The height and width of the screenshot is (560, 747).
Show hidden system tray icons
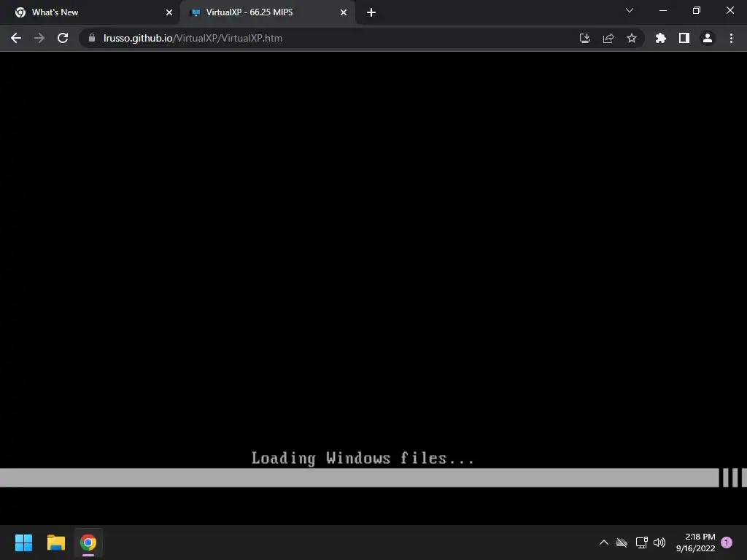point(603,542)
